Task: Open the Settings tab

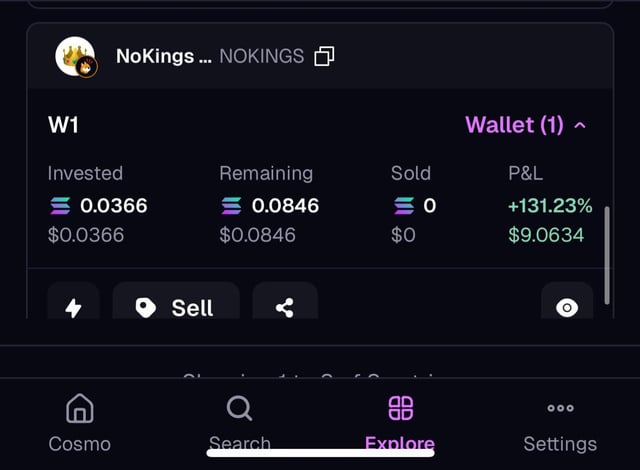Action: (560, 423)
